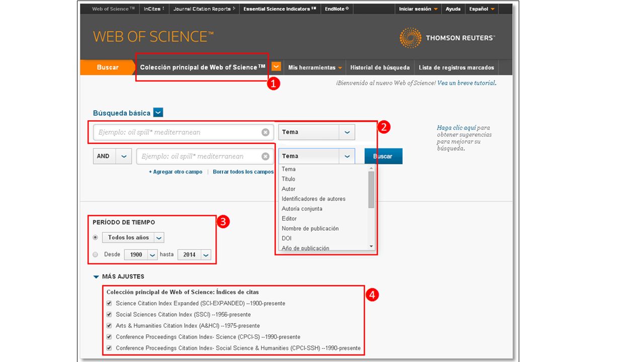Select the Todos los años radio button
The height and width of the screenshot is (362, 644).
coord(96,237)
